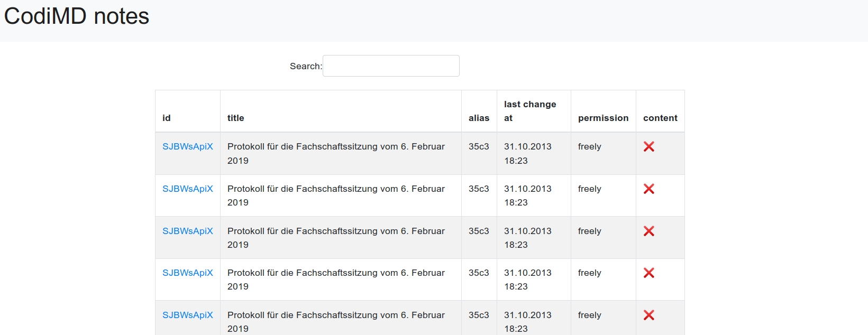The image size is (868, 335).
Task: Click the red X icon in the fourth row
Action: pos(648,273)
